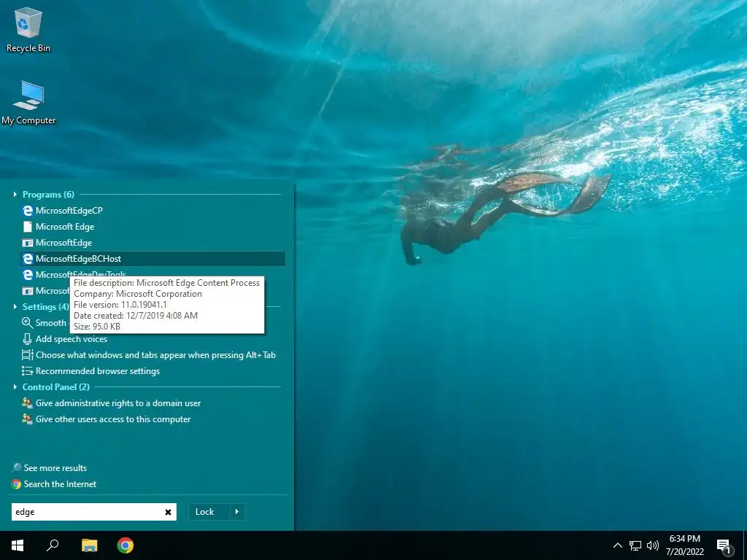Viewport: 747px width, 560px height.
Task: Open the notification Action Center icon
Action: point(724,546)
